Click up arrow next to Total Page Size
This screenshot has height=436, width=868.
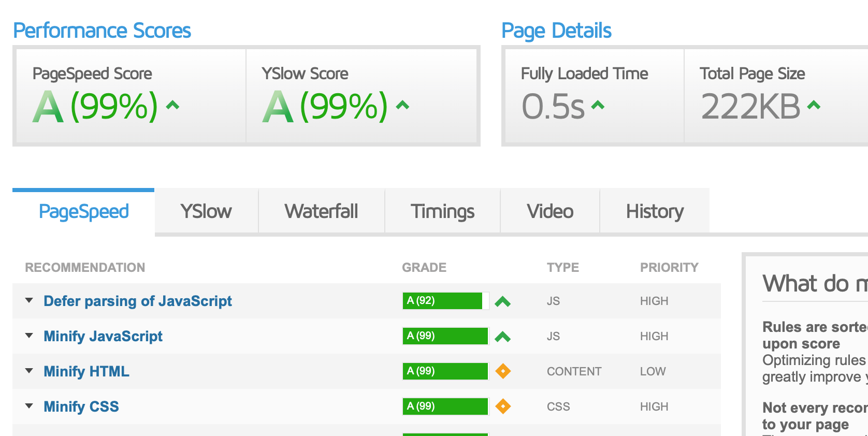tap(814, 106)
